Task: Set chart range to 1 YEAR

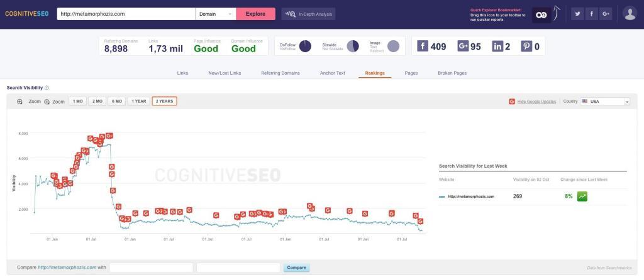Action: point(139,101)
